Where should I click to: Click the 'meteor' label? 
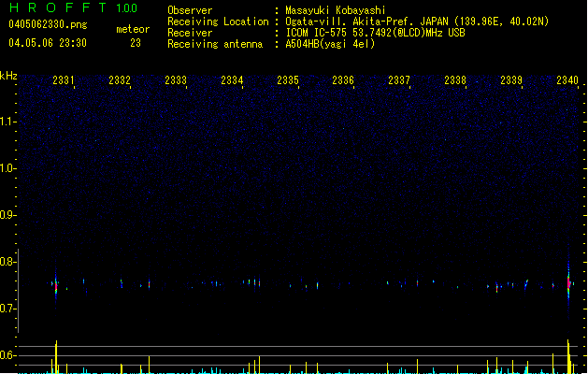[133, 29]
